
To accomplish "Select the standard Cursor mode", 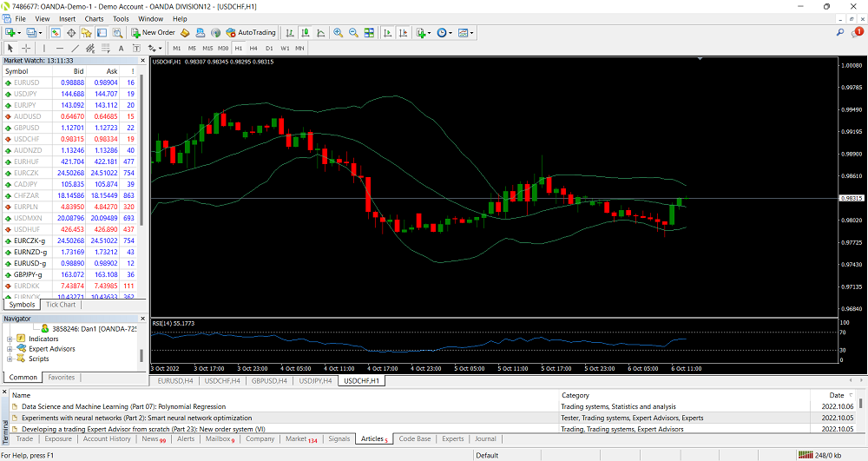I will pyautogui.click(x=10, y=48).
